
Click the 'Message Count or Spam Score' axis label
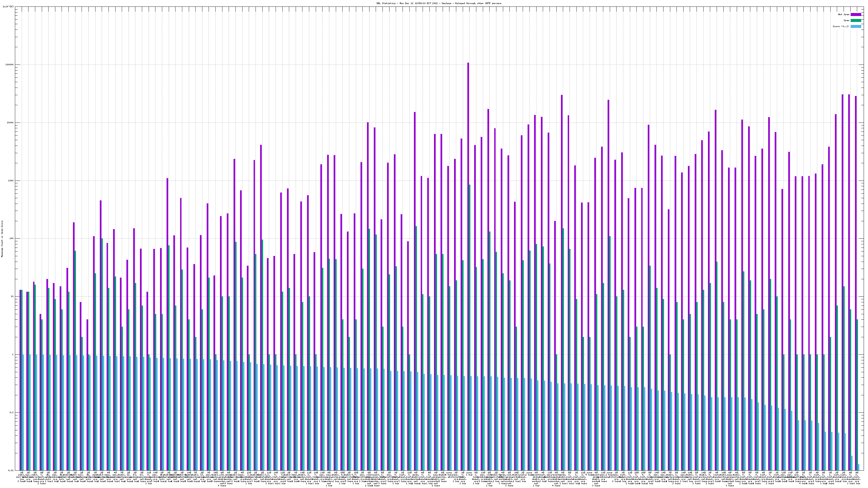2,239
